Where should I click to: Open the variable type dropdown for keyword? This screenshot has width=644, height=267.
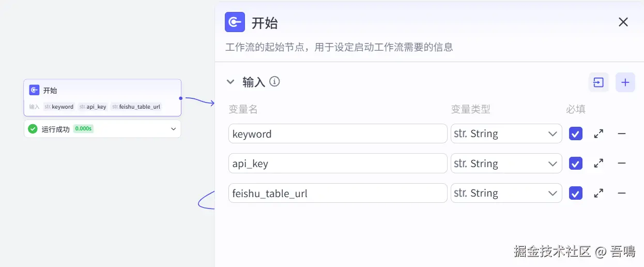(x=507, y=133)
